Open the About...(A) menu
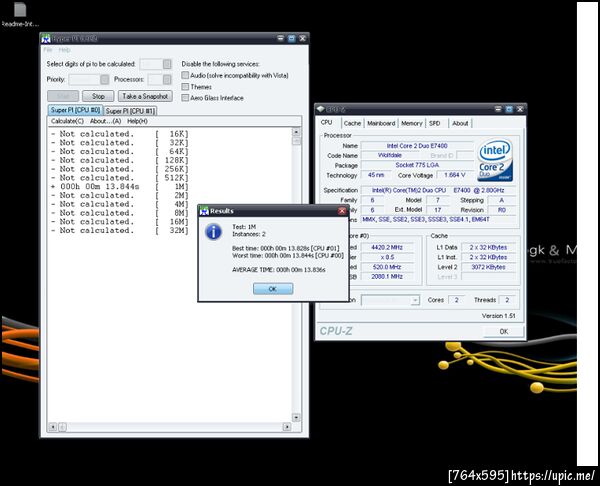The image size is (600, 486). coord(106,121)
